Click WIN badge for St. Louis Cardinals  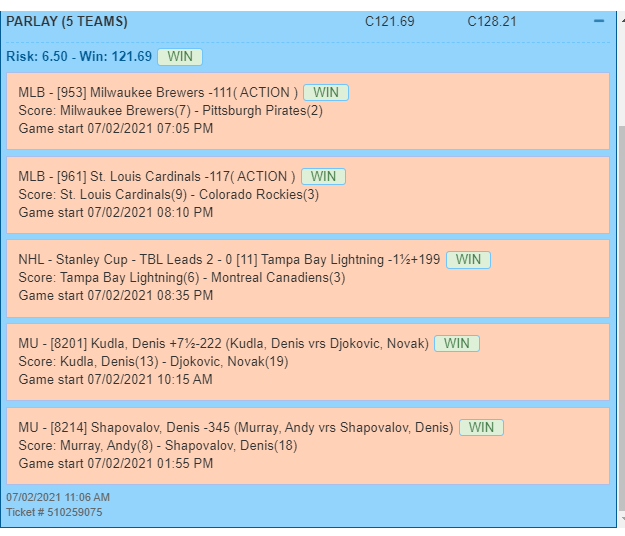[x=323, y=177]
